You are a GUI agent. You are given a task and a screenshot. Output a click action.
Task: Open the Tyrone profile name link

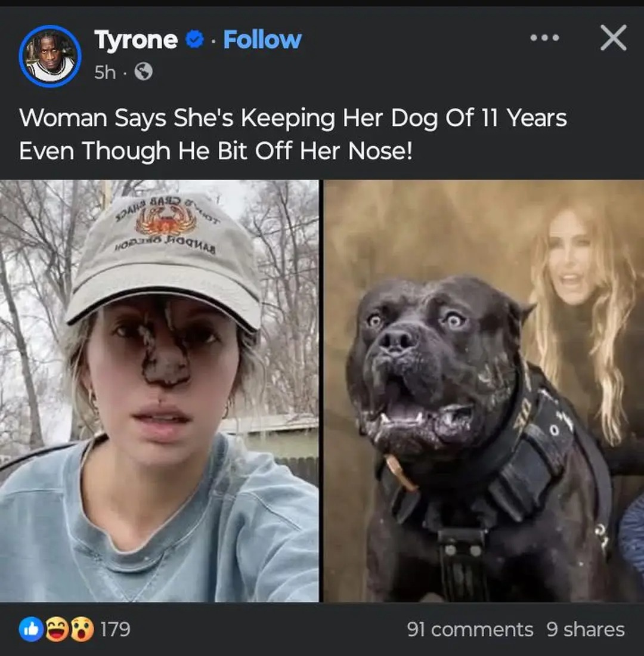tap(136, 40)
